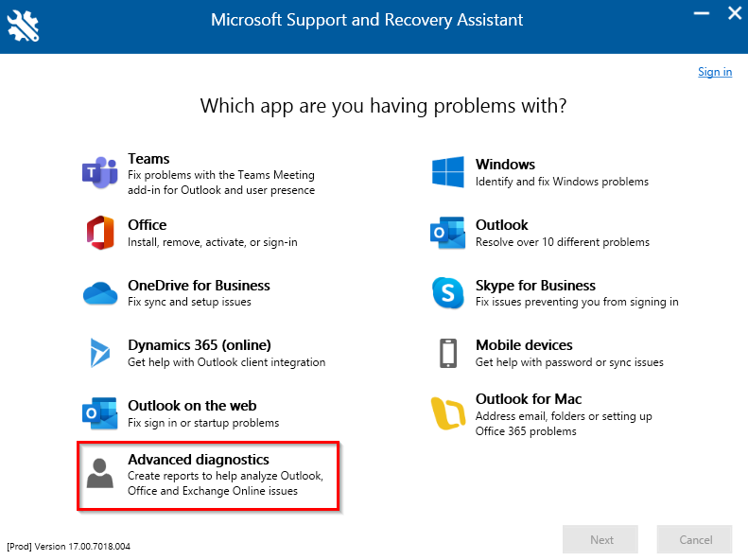Pick the Outlook envelope icon beside Resolve problems
748x560 pixels.
click(447, 233)
